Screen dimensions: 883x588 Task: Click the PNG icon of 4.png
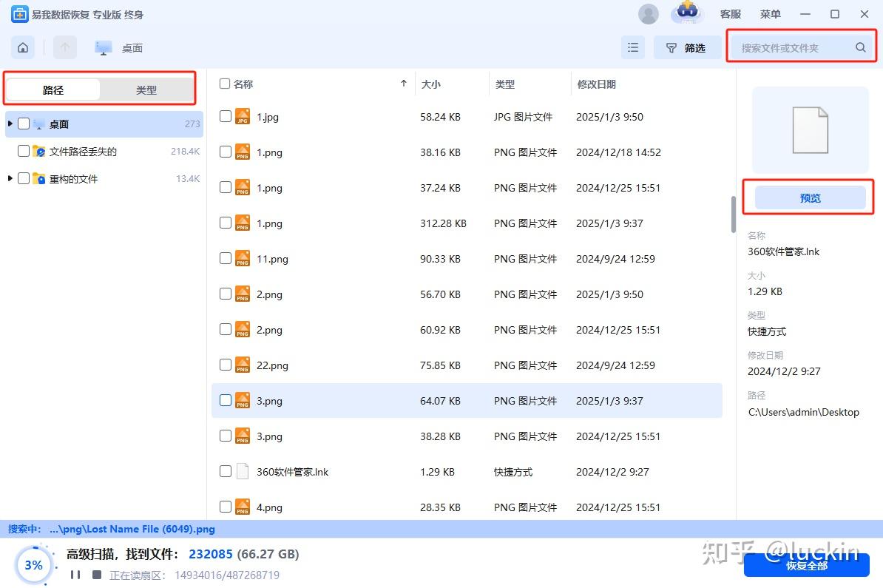243,507
